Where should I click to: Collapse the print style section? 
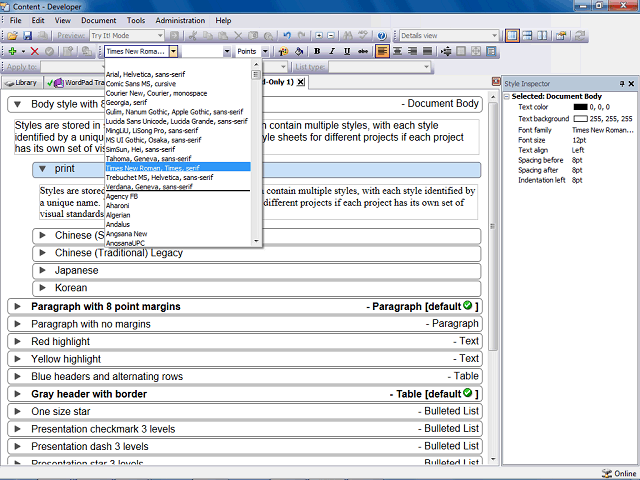pyautogui.click(x=42, y=169)
